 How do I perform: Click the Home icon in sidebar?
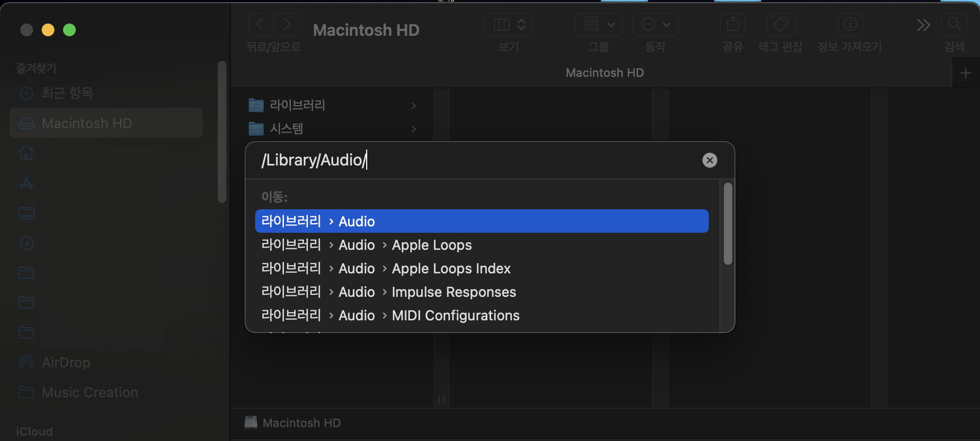(27, 153)
